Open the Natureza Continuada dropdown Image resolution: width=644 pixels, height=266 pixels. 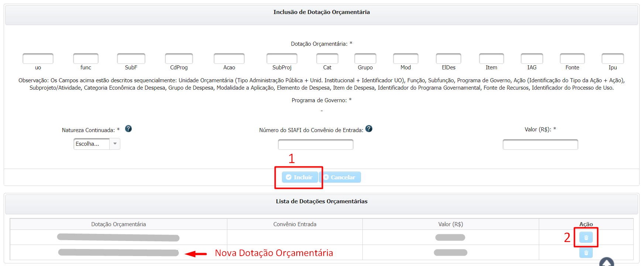pos(97,144)
